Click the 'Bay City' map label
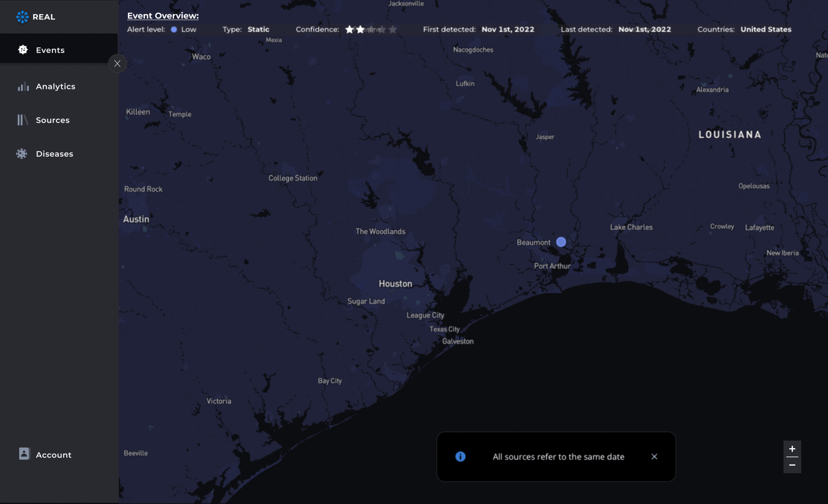The width and height of the screenshot is (828, 504). point(330,381)
